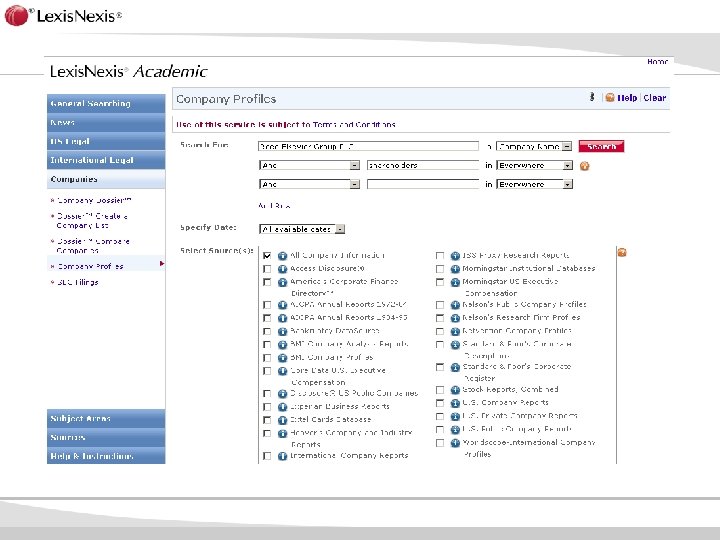Select Morningstar Institutional Databases checkbox
This screenshot has width=720, height=540.
[x=440, y=269]
